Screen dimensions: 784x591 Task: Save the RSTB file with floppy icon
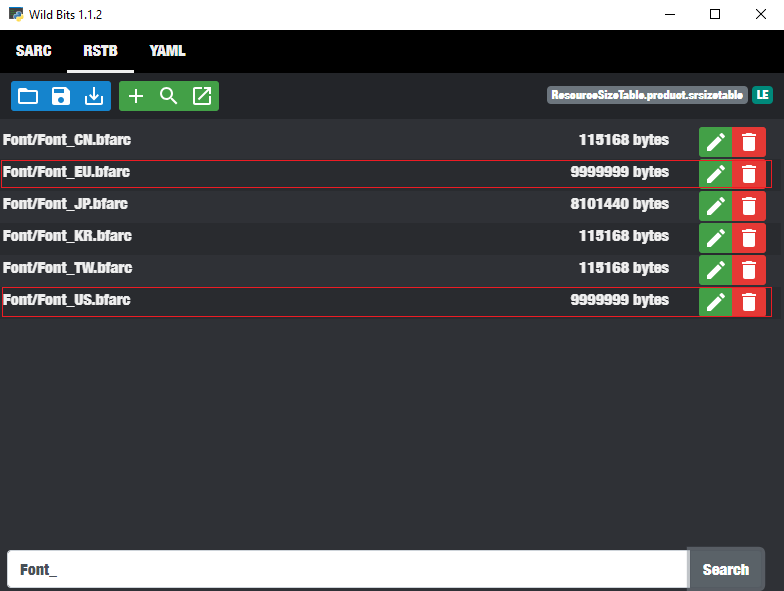pos(61,96)
